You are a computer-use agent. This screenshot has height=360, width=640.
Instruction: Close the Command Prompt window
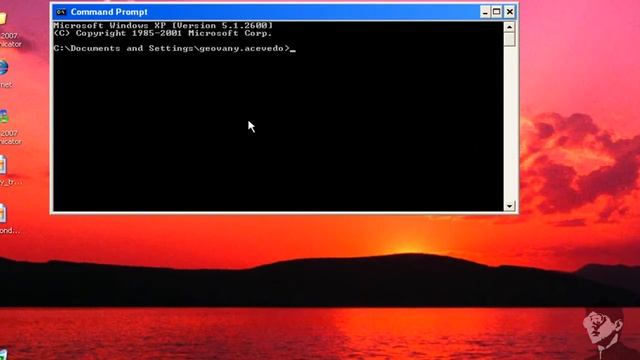[x=510, y=12]
